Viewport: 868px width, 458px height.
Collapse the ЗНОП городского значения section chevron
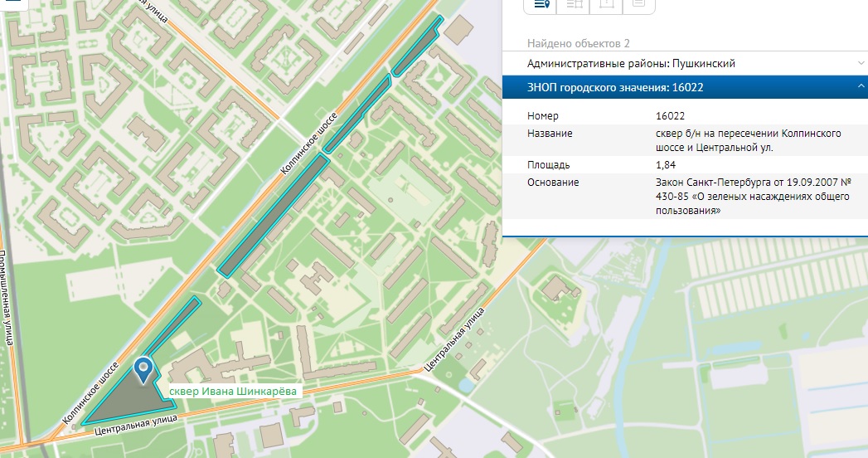tap(861, 87)
